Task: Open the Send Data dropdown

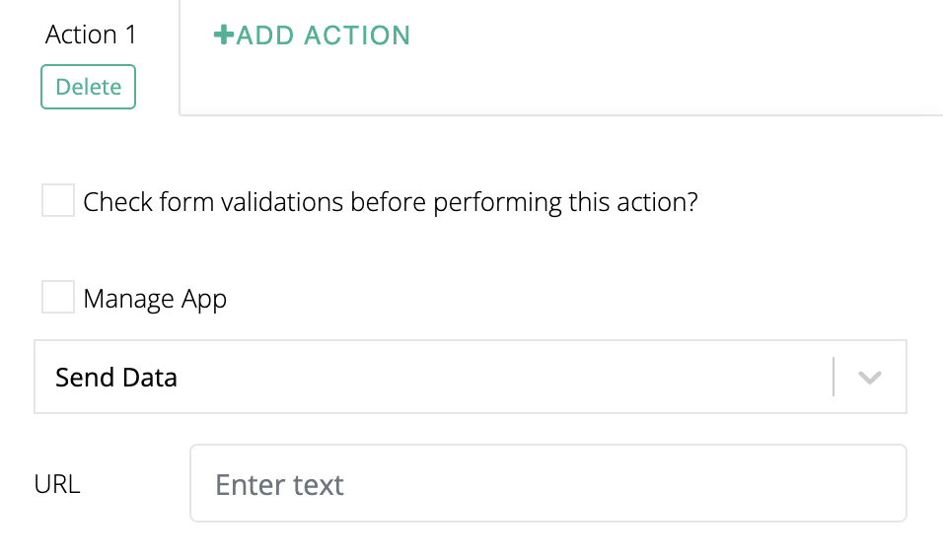Action: (470, 377)
